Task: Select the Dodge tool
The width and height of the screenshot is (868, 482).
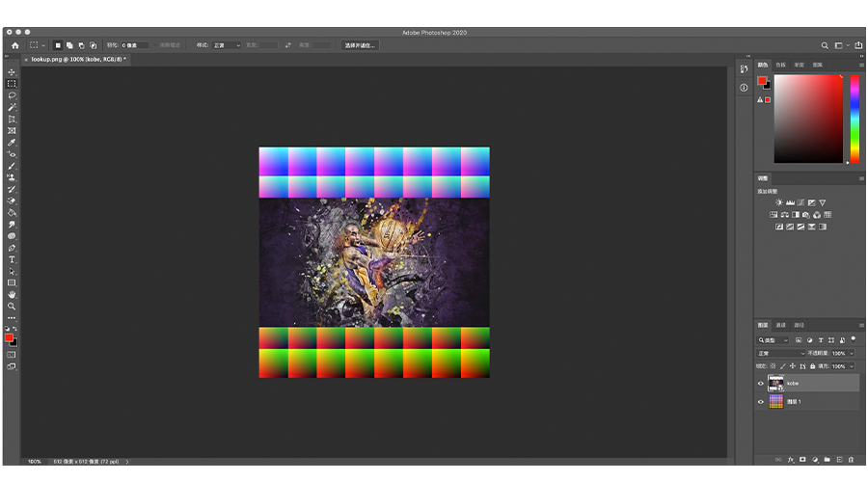Action: 12,236
